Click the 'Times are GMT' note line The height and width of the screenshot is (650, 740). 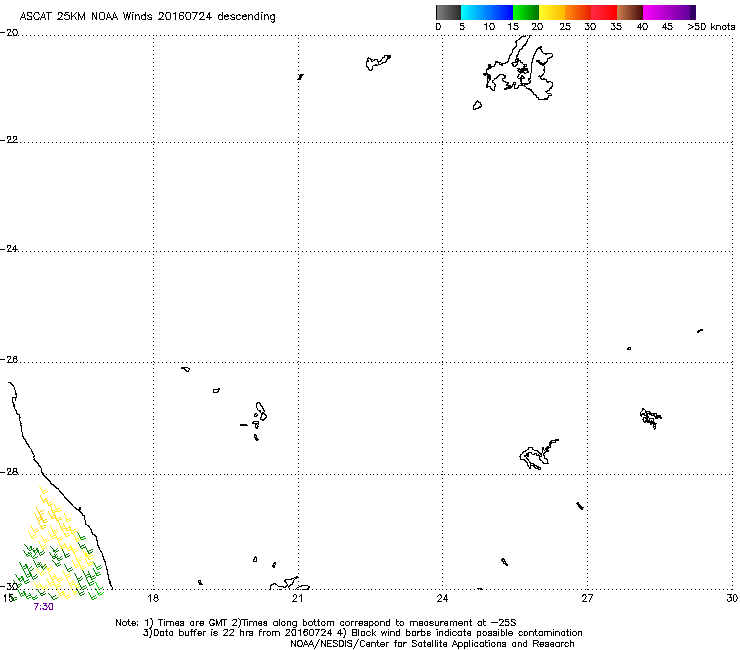316,623
